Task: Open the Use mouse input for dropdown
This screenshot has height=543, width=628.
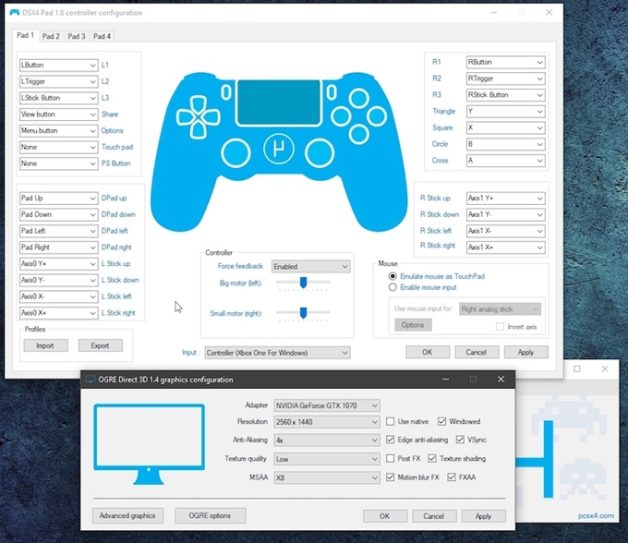Action: pyautogui.click(x=500, y=309)
